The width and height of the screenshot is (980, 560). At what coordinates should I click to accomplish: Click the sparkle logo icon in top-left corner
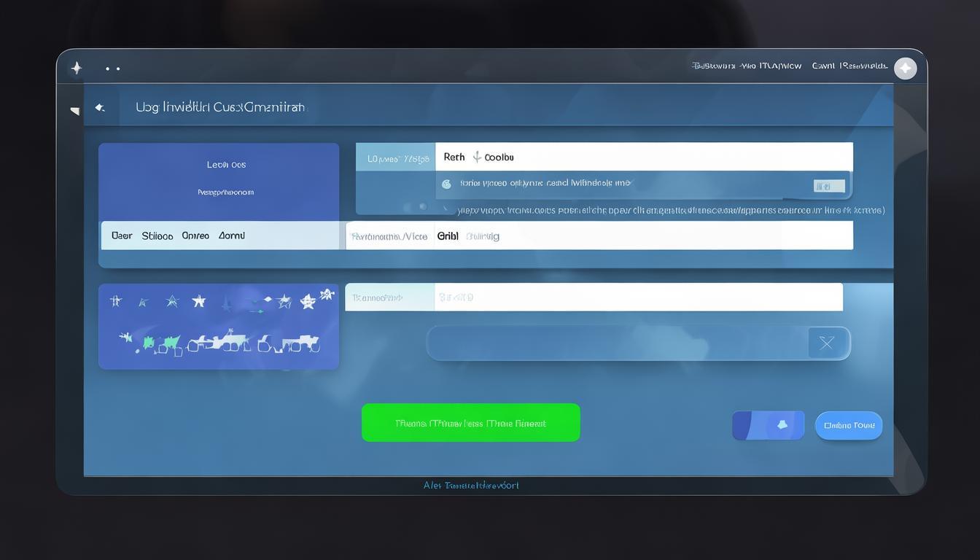click(x=77, y=68)
